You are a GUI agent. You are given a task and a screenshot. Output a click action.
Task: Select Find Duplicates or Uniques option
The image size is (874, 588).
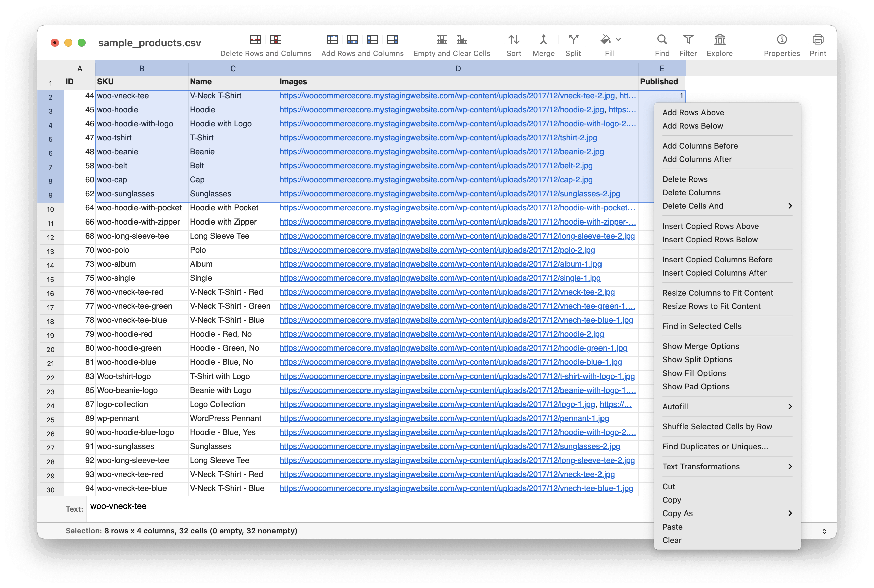[x=716, y=446]
